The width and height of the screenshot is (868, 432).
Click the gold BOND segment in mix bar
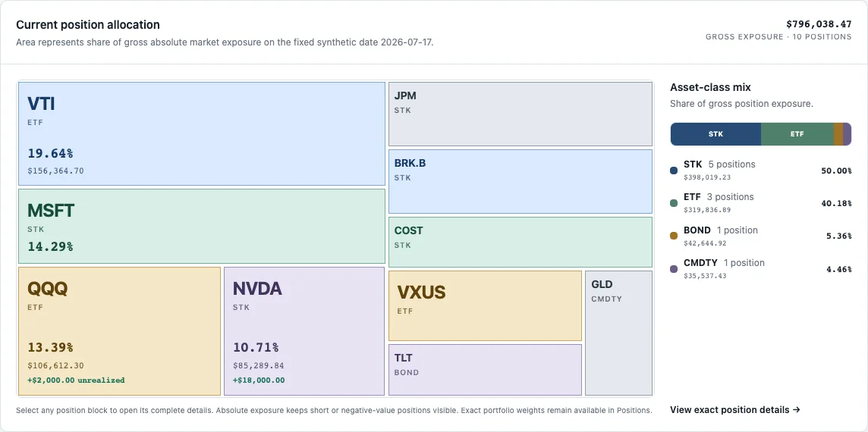coord(838,134)
